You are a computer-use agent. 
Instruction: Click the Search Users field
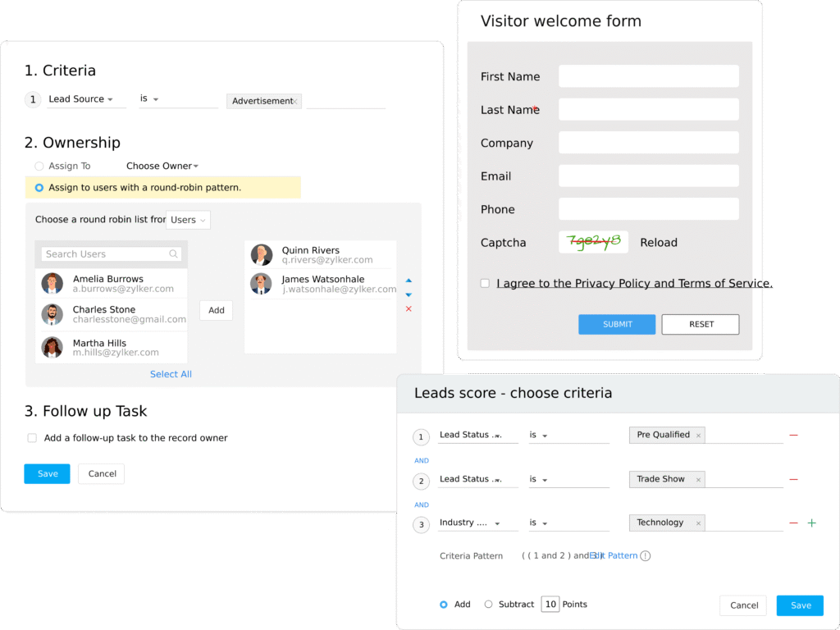click(112, 254)
